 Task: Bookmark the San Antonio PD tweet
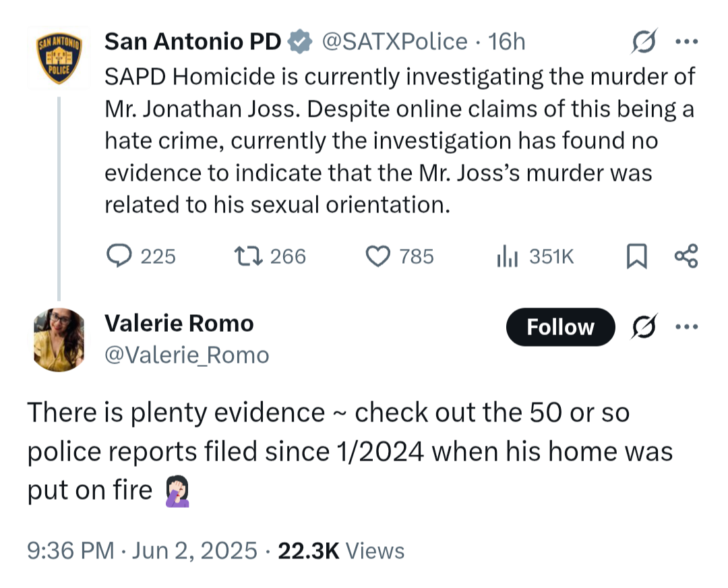point(636,256)
